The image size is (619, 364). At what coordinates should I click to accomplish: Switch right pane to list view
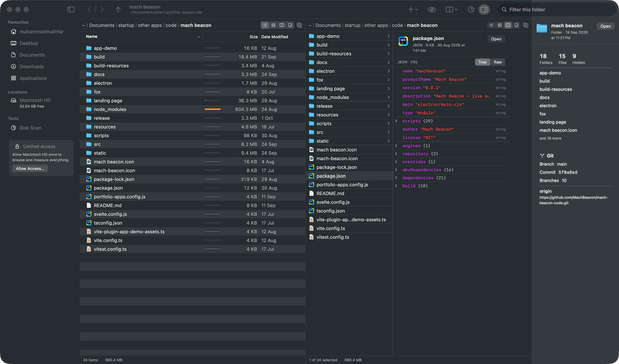(x=491, y=25)
